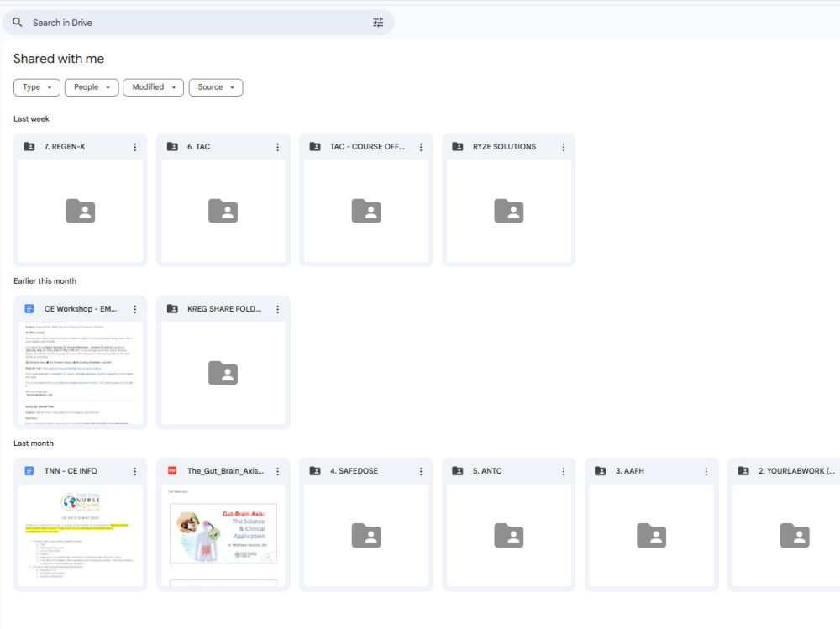Open more actions for RYZE SOLUTIONS
This screenshot has height=629, width=840.
[563, 147]
